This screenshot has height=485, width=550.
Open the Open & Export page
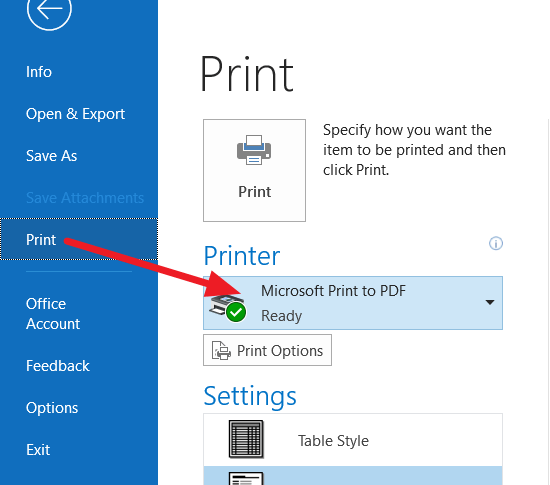click(75, 114)
